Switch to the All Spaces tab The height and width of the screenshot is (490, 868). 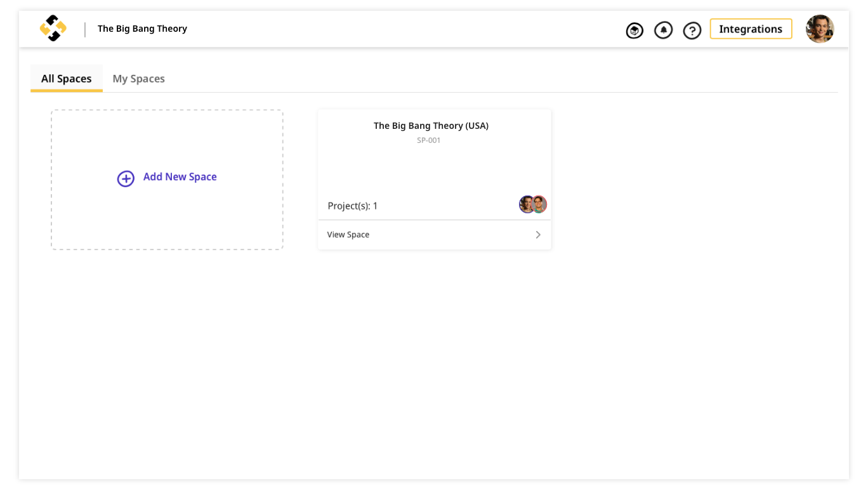(67, 79)
